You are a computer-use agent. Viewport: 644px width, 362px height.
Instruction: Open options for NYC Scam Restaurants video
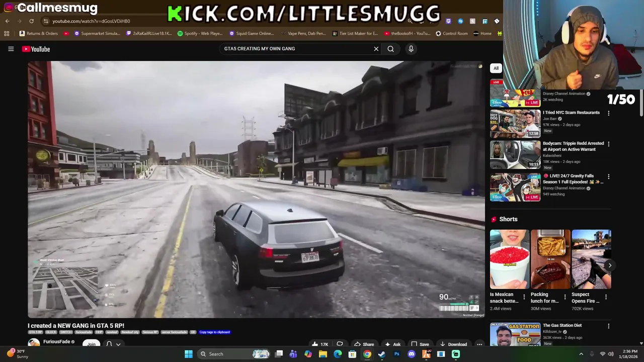pos(608,113)
